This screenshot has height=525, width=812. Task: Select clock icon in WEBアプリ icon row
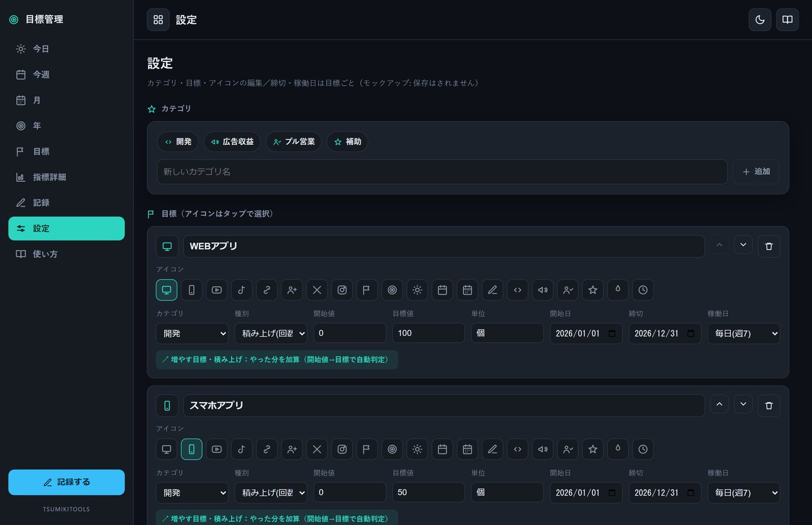[x=643, y=290]
